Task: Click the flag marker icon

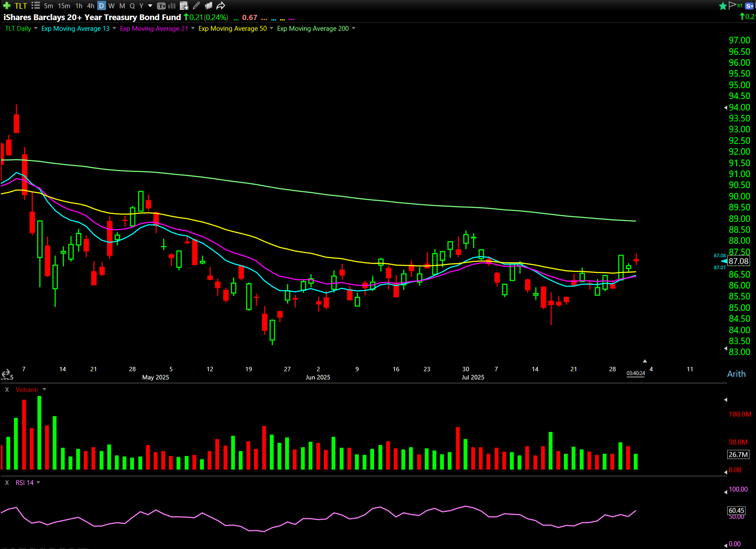Action: pyautogui.click(x=732, y=5)
